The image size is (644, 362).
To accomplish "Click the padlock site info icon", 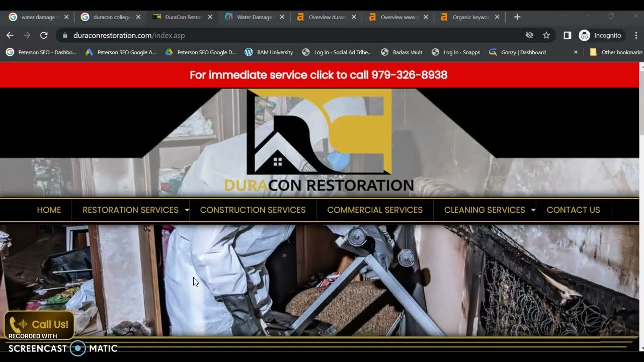I will tap(64, 36).
